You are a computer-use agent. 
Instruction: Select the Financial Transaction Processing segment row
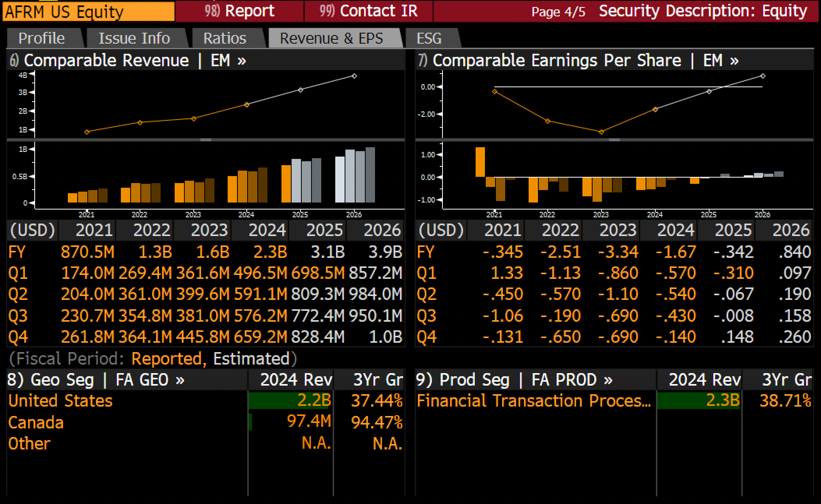(614, 401)
